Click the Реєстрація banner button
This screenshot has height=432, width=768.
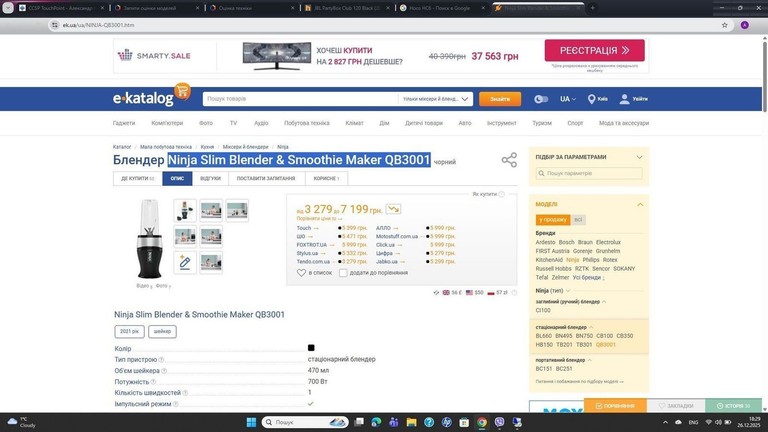point(595,50)
